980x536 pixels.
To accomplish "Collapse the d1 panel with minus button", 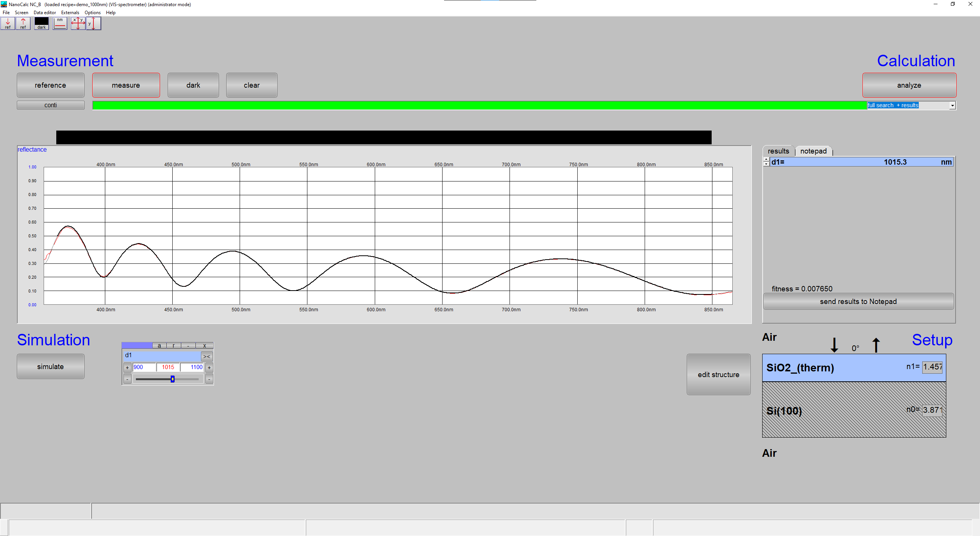I will 188,345.
